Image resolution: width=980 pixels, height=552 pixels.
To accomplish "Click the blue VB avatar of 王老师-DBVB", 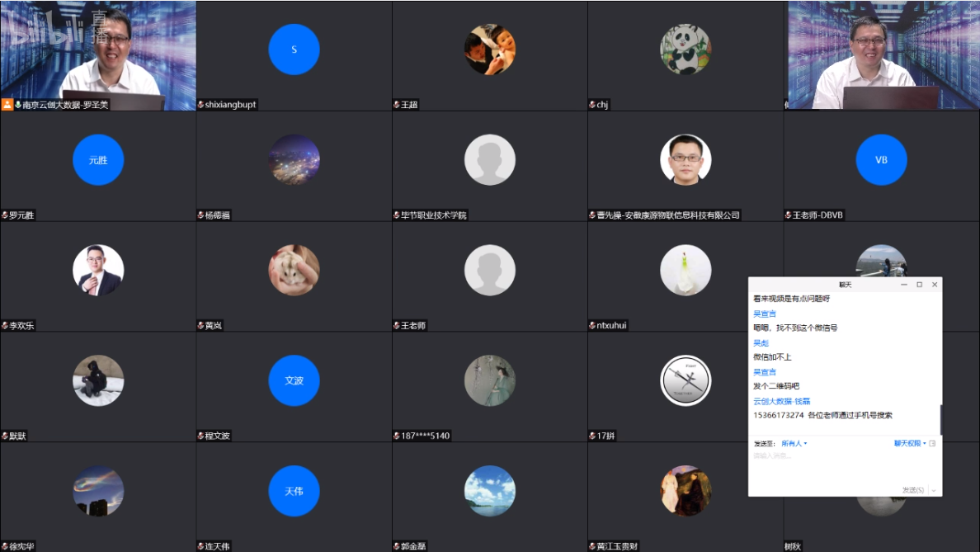I will click(x=881, y=160).
